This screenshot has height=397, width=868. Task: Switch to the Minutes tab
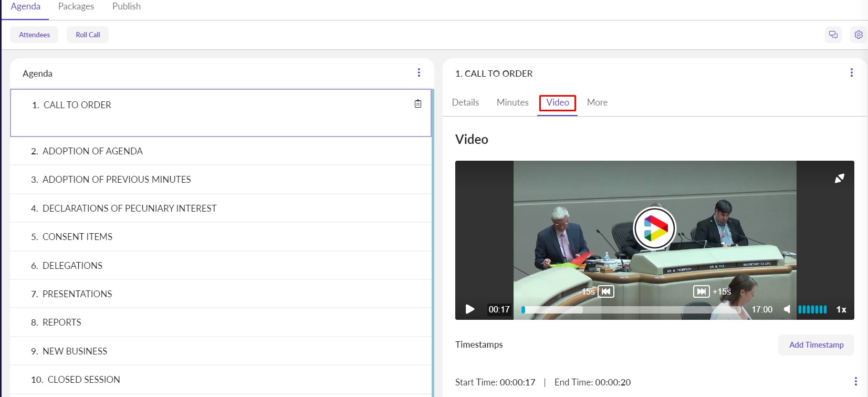coord(513,102)
